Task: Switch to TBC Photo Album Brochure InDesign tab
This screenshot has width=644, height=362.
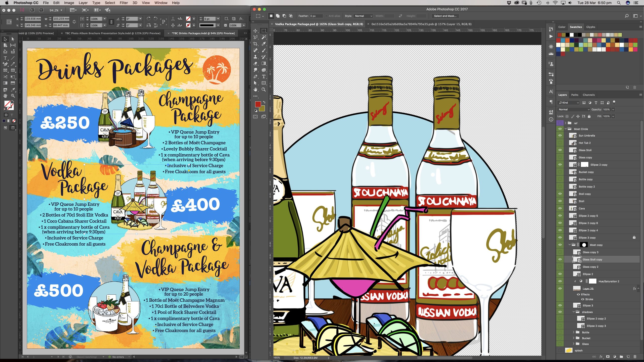Action: coord(112,33)
